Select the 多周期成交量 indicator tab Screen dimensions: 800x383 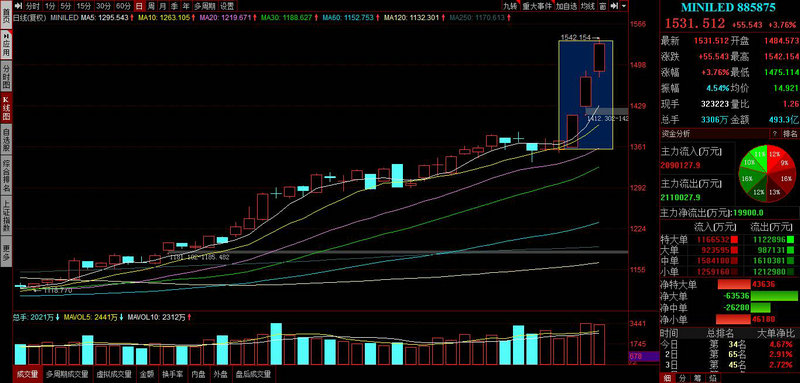point(67,374)
